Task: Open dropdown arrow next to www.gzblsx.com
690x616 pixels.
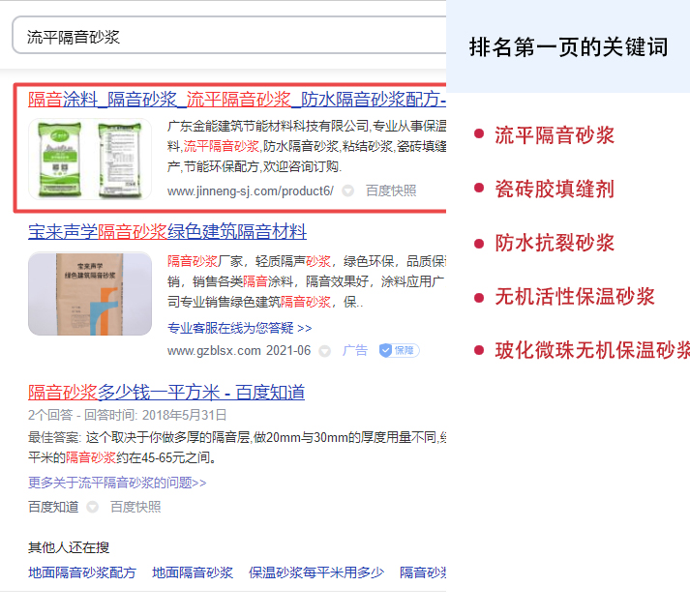Action: [325, 351]
